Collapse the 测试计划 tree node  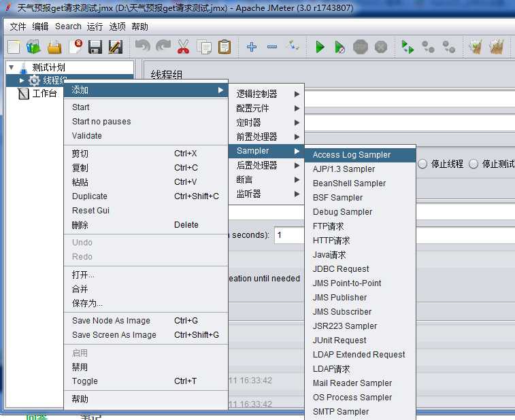(12, 67)
